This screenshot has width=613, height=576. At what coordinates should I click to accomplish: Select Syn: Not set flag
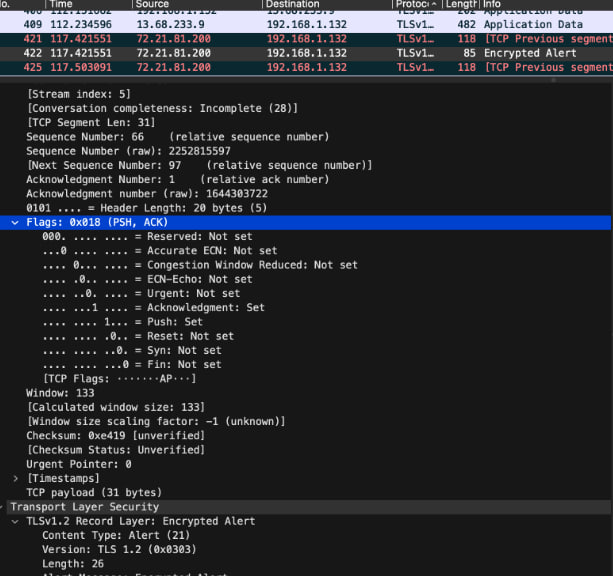click(132, 350)
